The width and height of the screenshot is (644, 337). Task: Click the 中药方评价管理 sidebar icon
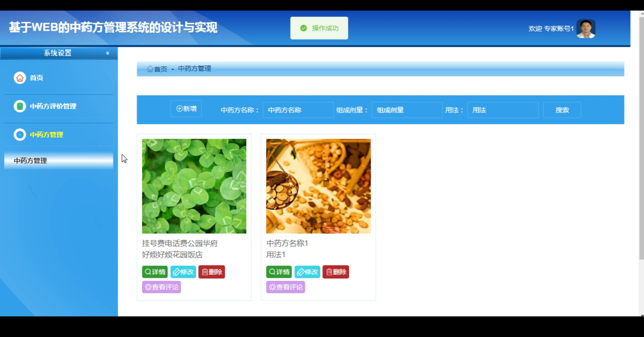(20, 106)
